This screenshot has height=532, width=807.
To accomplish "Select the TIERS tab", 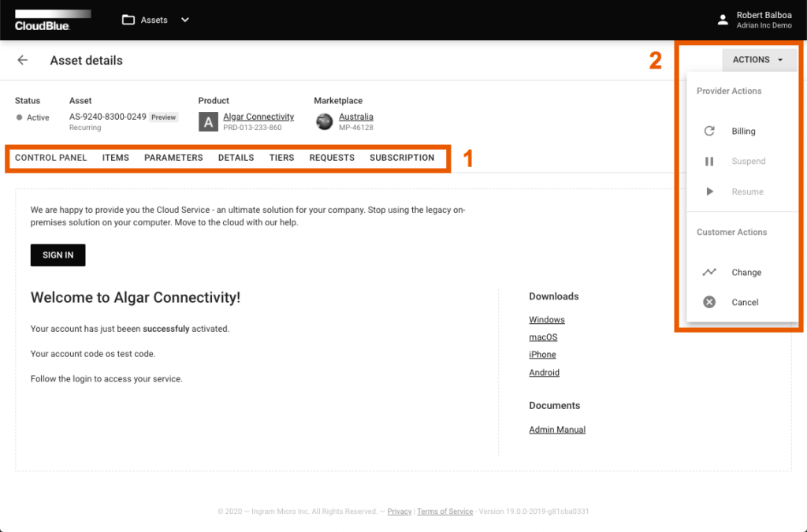I will pos(281,158).
